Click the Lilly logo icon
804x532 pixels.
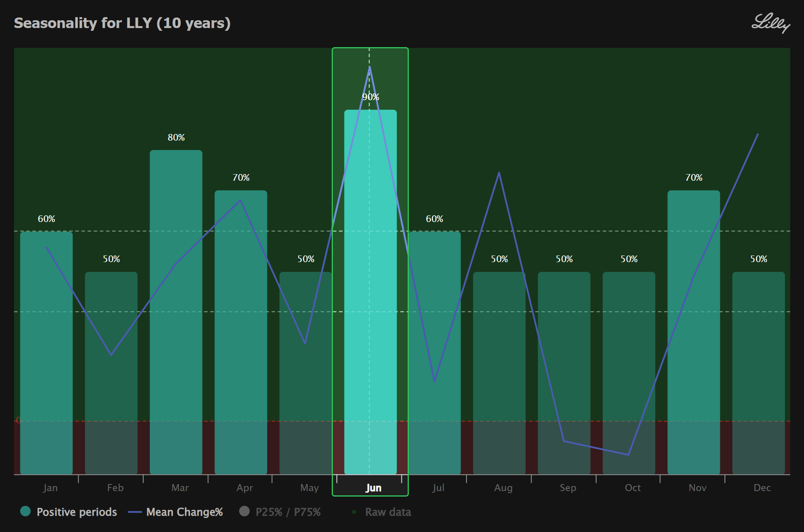(770, 23)
